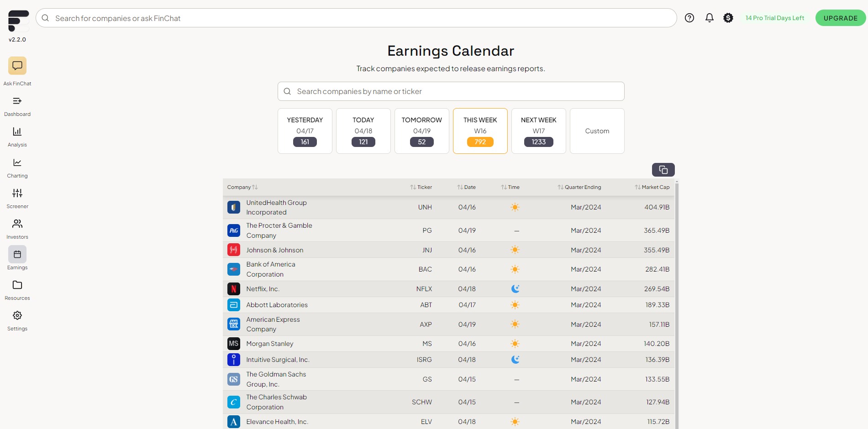Focus the company name or ticker search
The image size is (868, 429).
point(451,91)
